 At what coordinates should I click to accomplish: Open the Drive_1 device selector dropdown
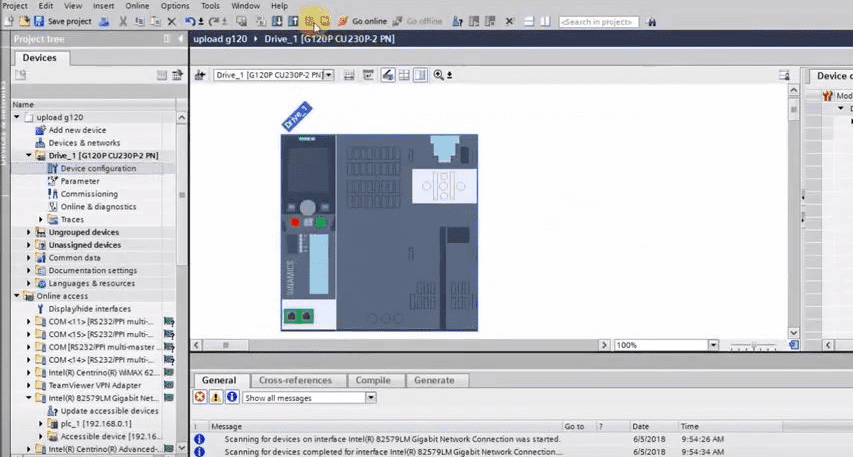pyautogui.click(x=329, y=75)
